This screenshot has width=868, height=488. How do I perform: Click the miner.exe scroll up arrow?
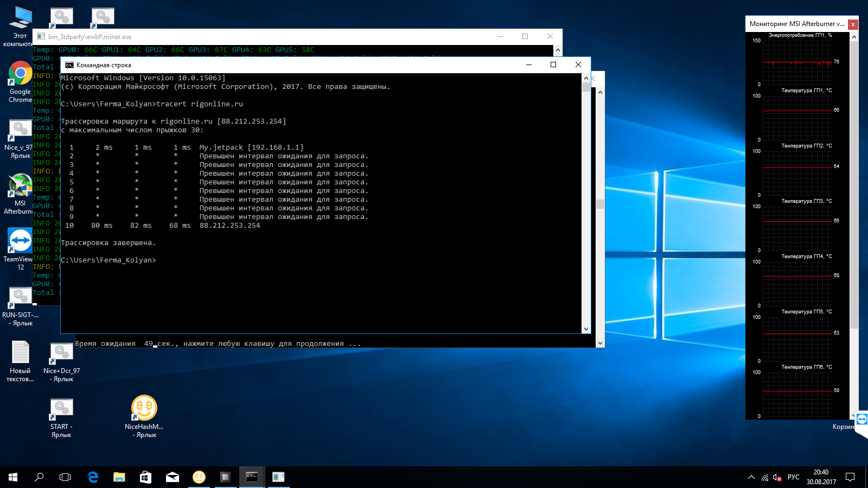558,50
